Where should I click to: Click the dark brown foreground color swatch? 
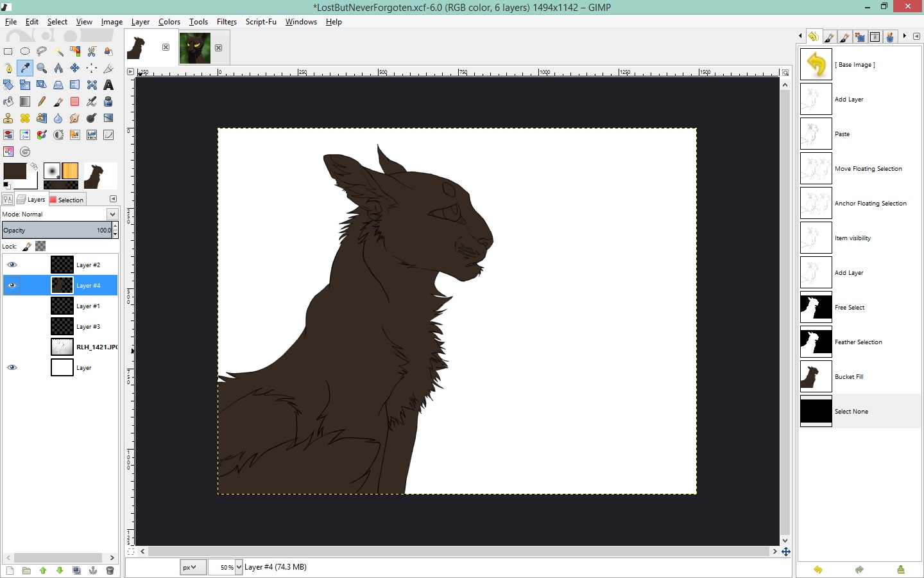(15, 171)
